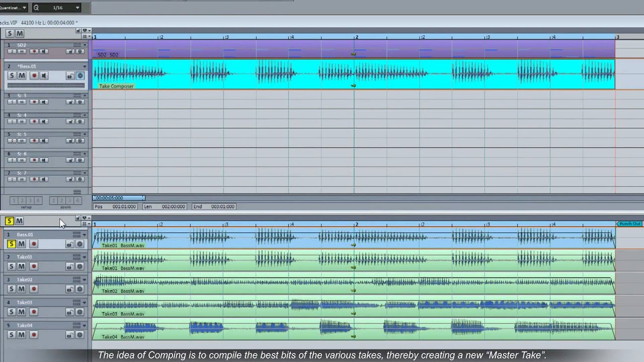Click the speaker monitor icon on track S: 6

(44, 160)
